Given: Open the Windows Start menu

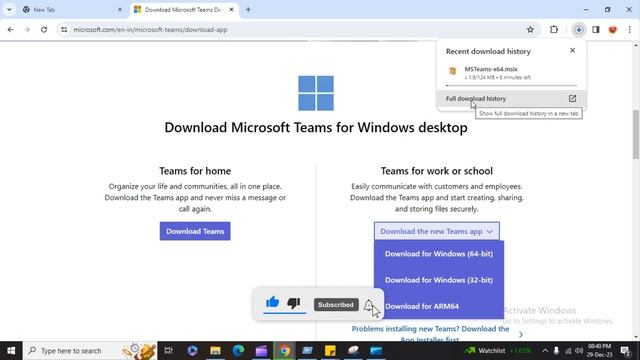Looking at the screenshot, I should [x=11, y=351].
